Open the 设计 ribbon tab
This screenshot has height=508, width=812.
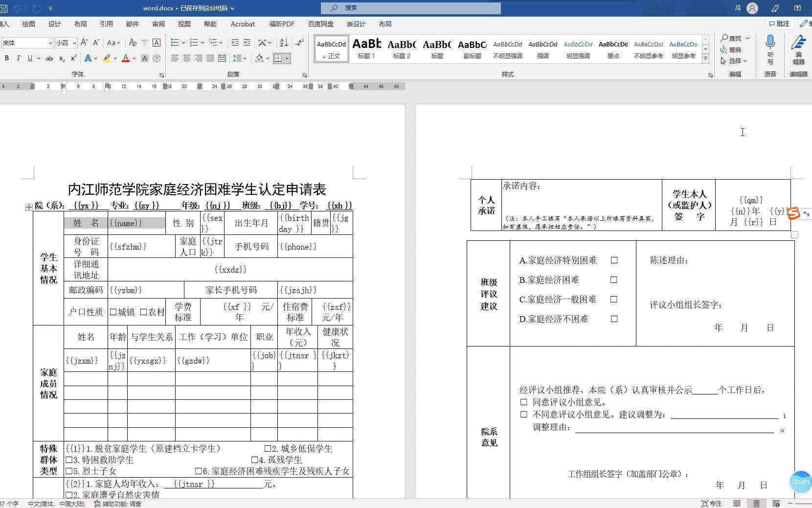pyautogui.click(x=55, y=24)
